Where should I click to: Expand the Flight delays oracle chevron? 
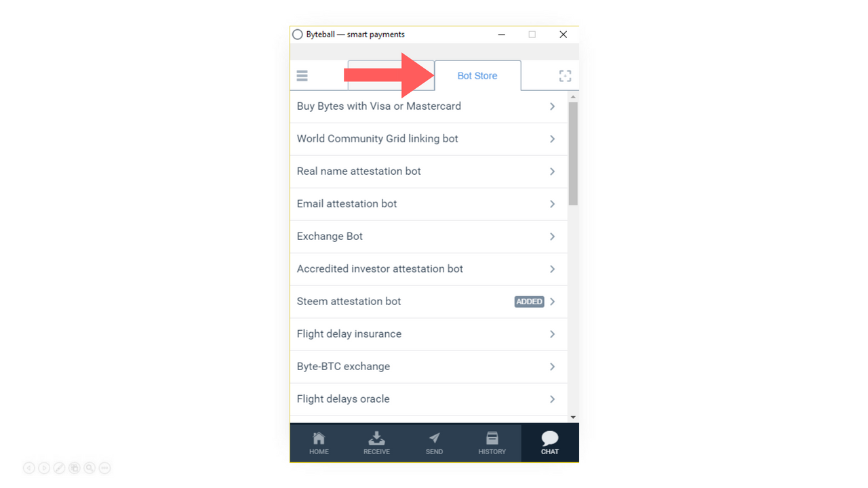(x=553, y=399)
